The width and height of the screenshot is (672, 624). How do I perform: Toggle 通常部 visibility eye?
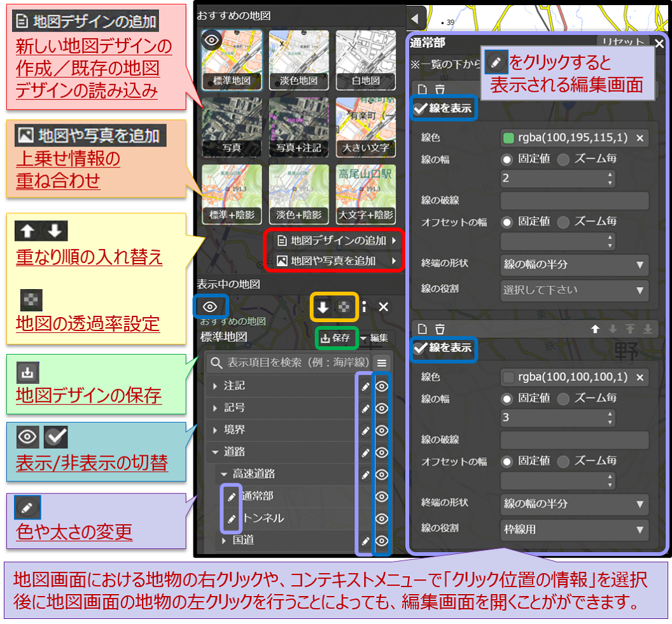382,497
